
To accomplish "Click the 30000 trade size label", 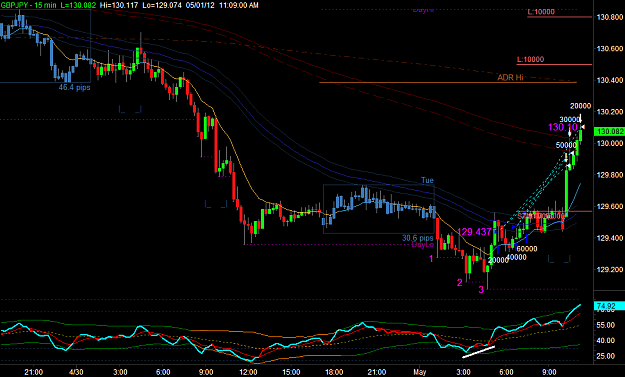I will pos(570,119).
